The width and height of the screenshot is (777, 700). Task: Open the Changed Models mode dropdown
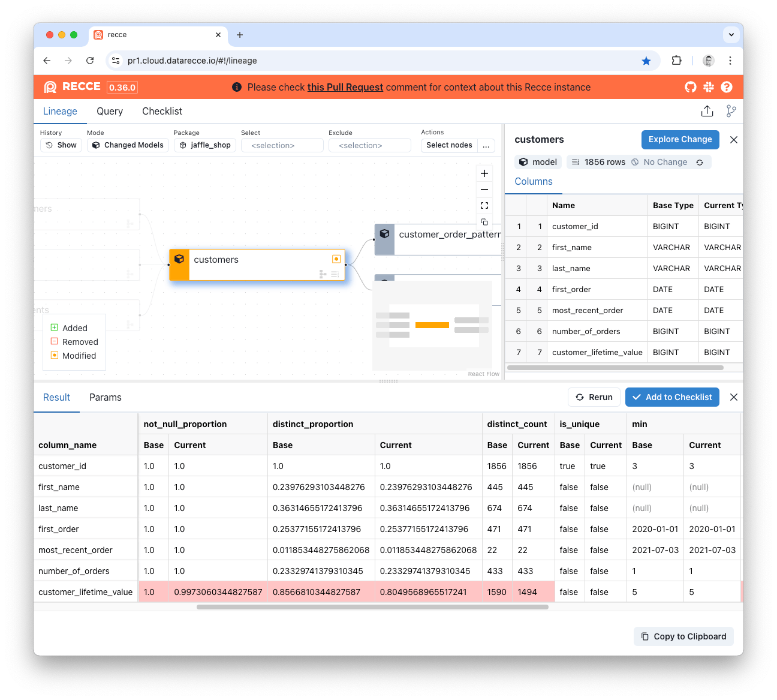coord(128,145)
